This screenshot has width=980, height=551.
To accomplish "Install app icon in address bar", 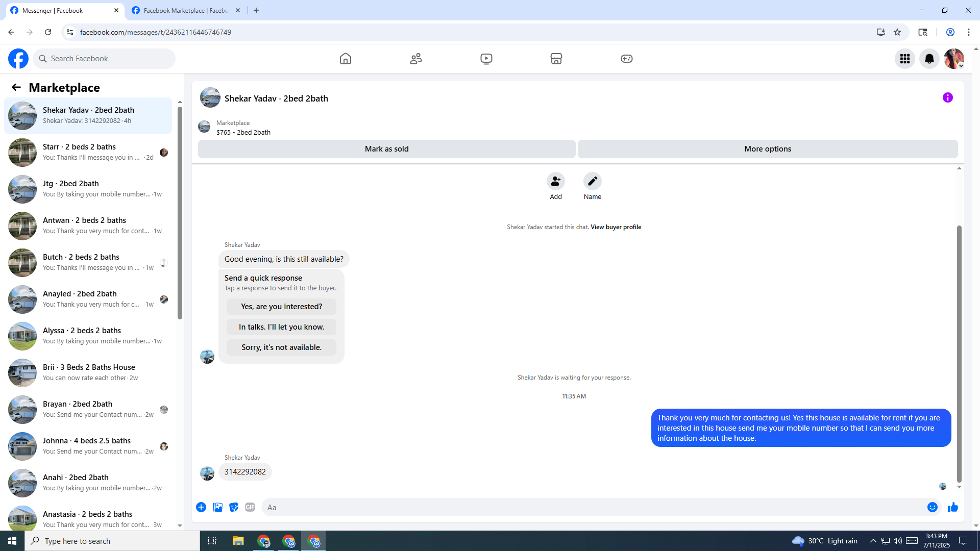I will coord(881,32).
